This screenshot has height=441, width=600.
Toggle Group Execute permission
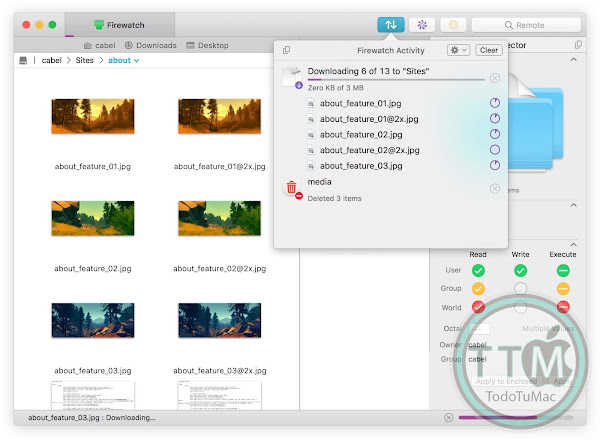coord(563,289)
